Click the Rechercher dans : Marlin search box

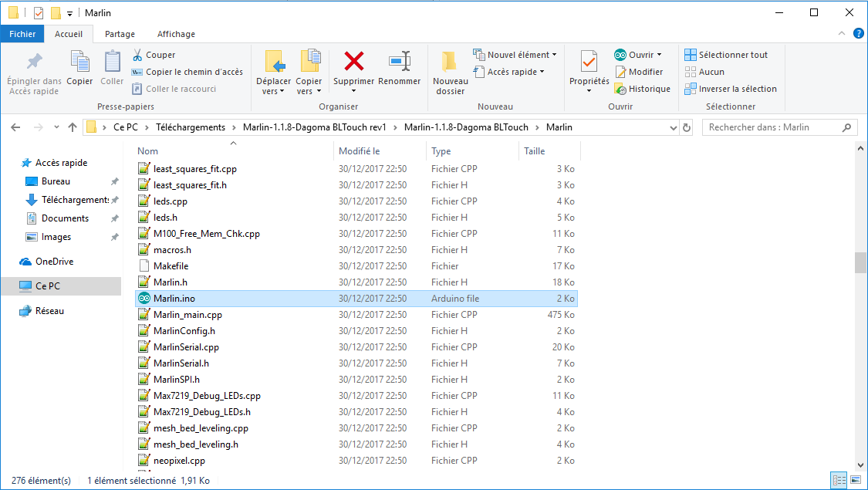click(x=779, y=127)
